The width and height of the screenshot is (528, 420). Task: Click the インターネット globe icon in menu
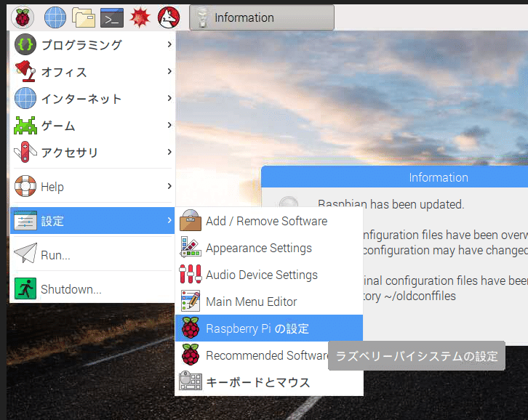point(25,98)
